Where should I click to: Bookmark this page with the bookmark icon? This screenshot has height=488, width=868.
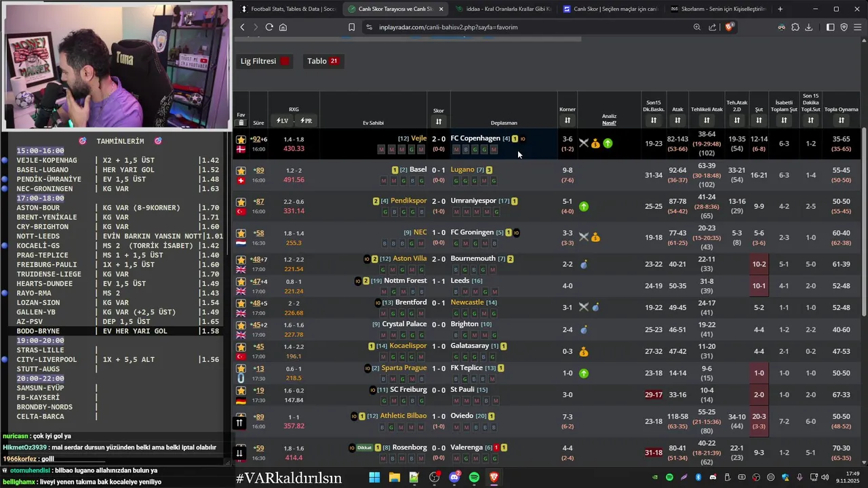(x=351, y=27)
